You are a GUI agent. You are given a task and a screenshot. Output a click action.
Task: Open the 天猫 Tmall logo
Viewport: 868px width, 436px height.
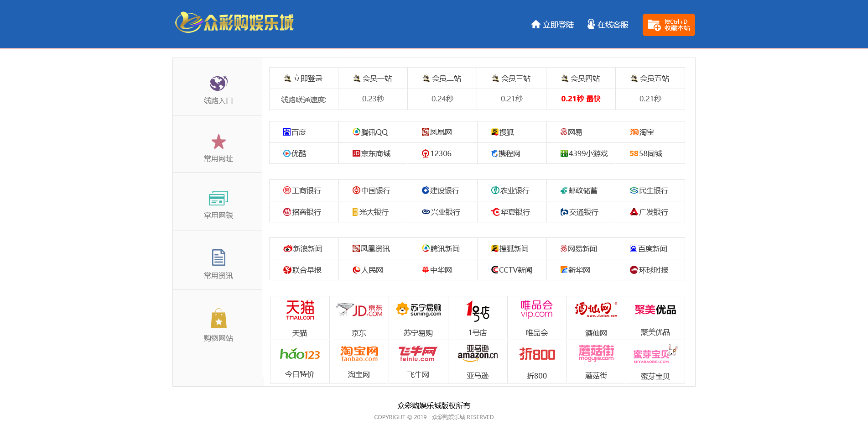pyautogui.click(x=300, y=310)
